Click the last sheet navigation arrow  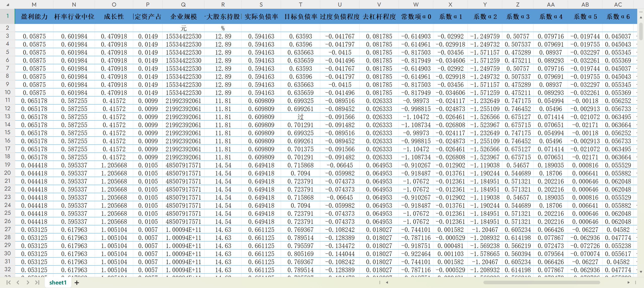pyautogui.click(x=37, y=282)
